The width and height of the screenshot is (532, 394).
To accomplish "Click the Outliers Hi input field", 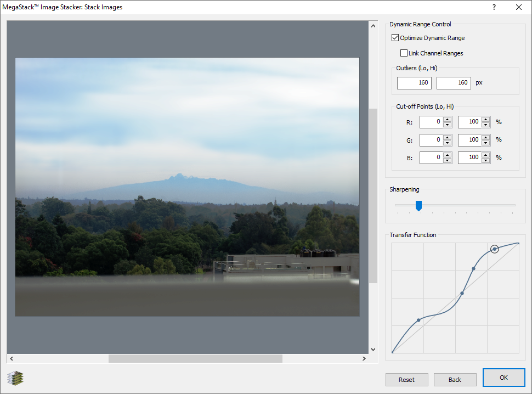I will pyautogui.click(x=454, y=83).
